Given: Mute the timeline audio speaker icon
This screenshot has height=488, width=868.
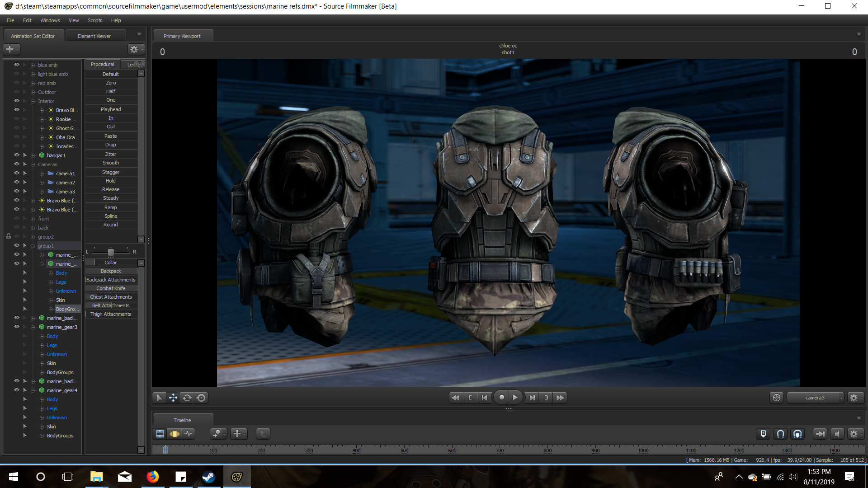Looking at the screenshot, I should [x=837, y=434].
